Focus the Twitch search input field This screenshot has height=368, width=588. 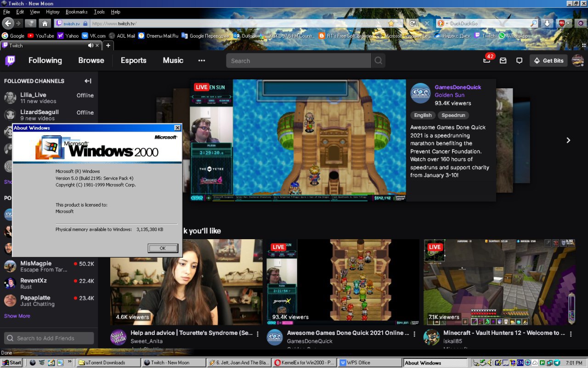pos(299,61)
